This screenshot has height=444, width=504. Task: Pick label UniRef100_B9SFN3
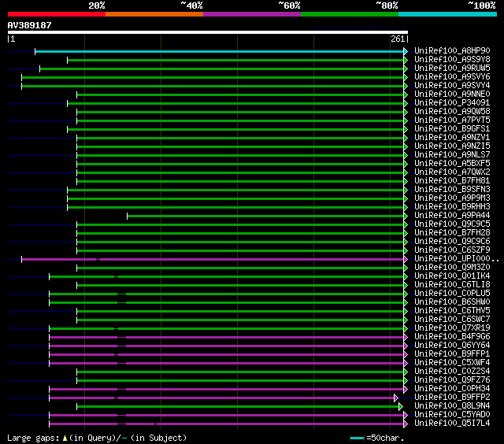pos(452,190)
